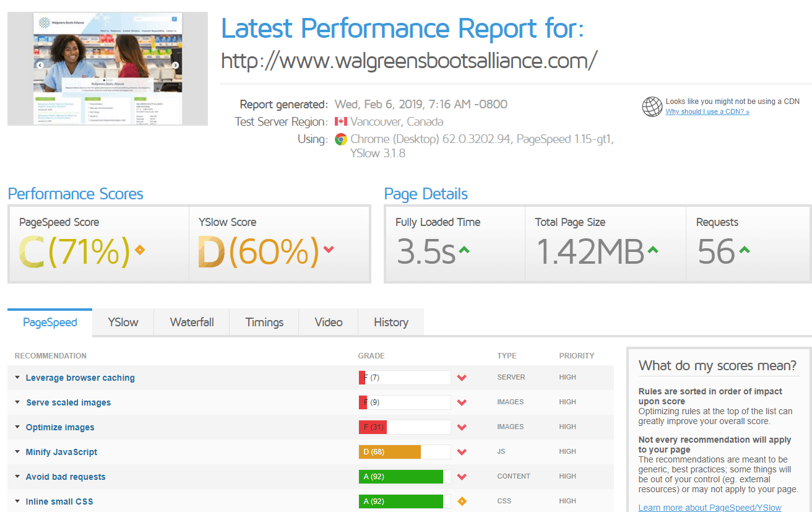Select the PageSpeed tab
Screen dimensions: 812x512
[50, 323]
